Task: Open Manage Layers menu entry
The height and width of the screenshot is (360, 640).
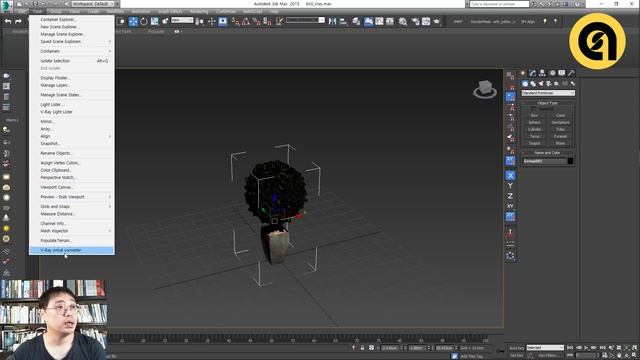Action: tap(71, 85)
